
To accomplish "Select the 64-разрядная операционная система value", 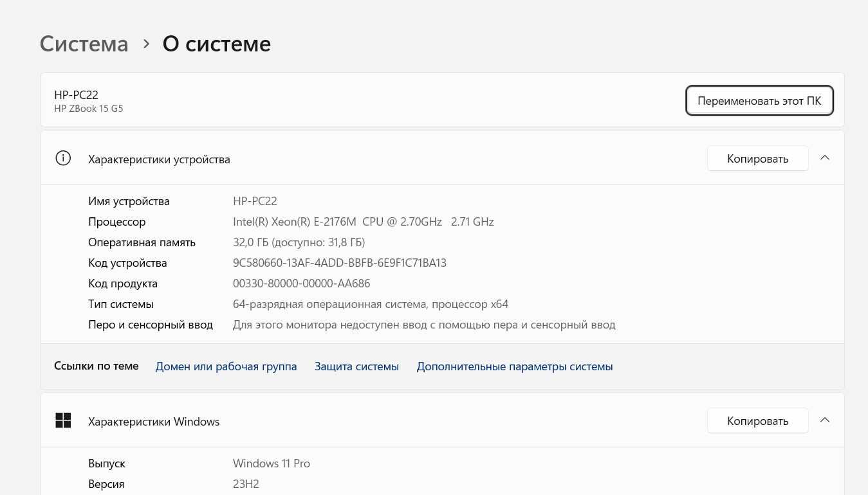I will pyautogui.click(x=371, y=304).
